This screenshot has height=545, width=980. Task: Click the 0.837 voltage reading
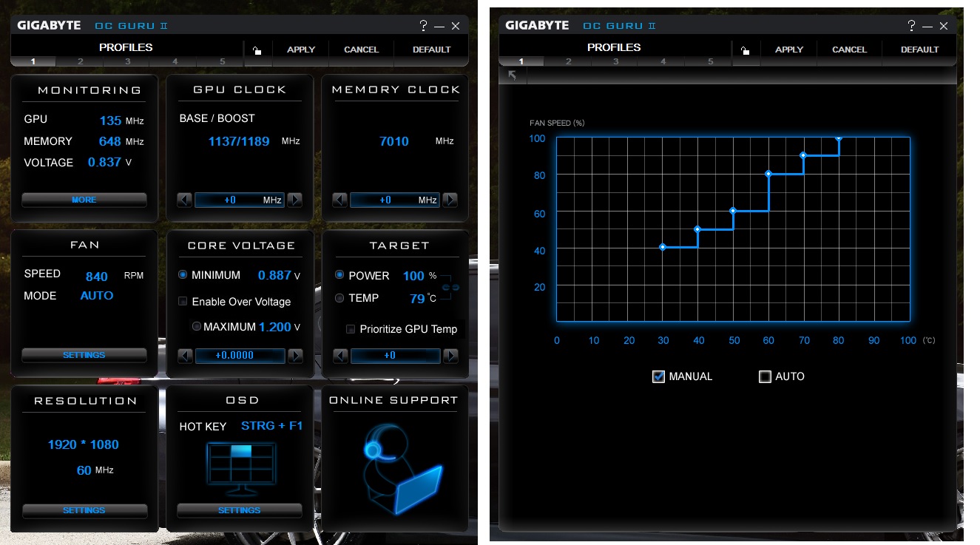(104, 162)
